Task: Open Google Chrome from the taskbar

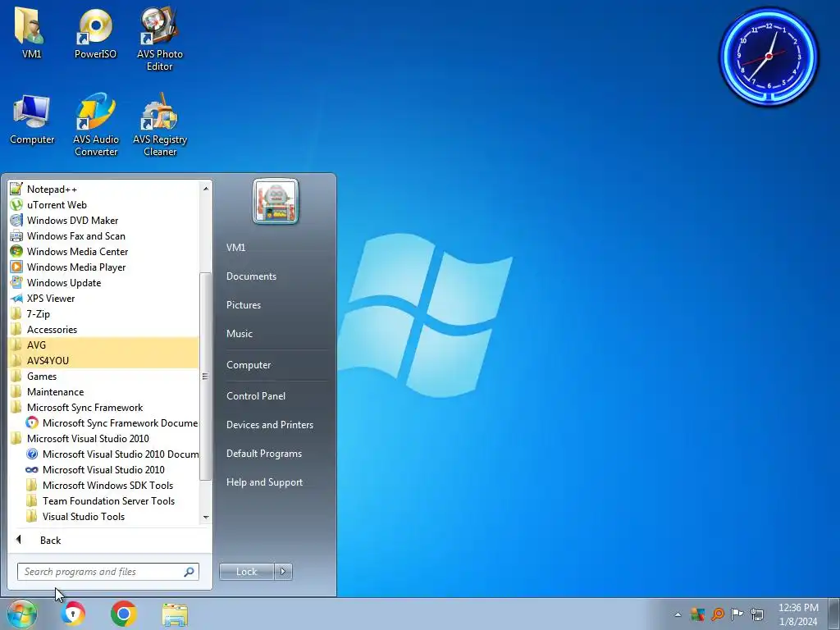Action: [x=124, y=614]
